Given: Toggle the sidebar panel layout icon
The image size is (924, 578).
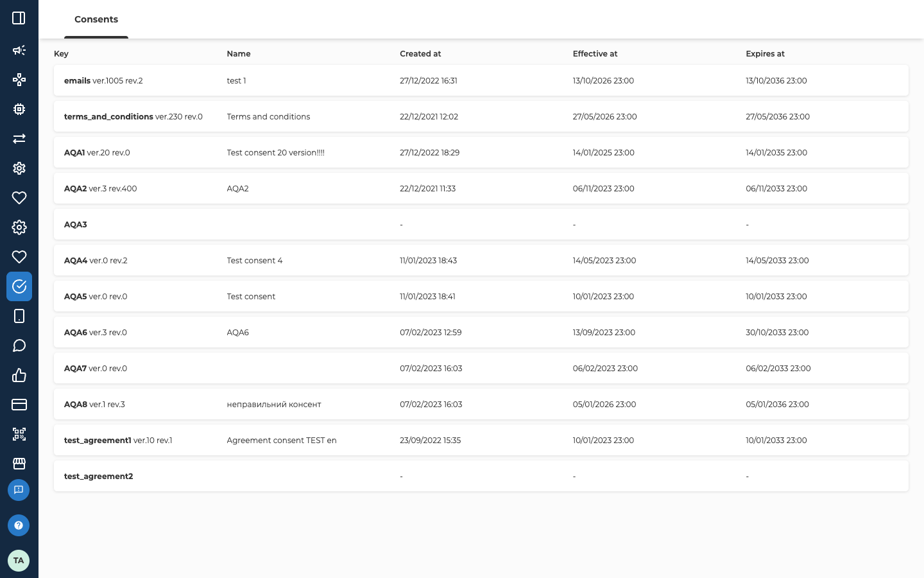Looking at the screenshot, I should (x=19, y=18).
